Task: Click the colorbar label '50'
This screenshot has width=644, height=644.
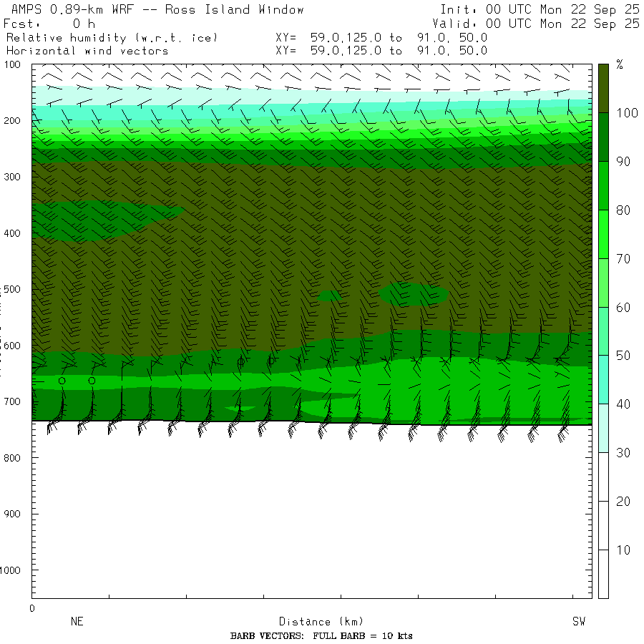Action: pos(623,355)
